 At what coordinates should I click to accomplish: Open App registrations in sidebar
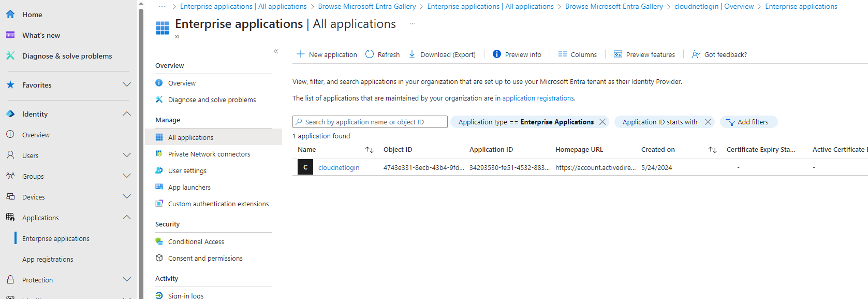(48, 259)
